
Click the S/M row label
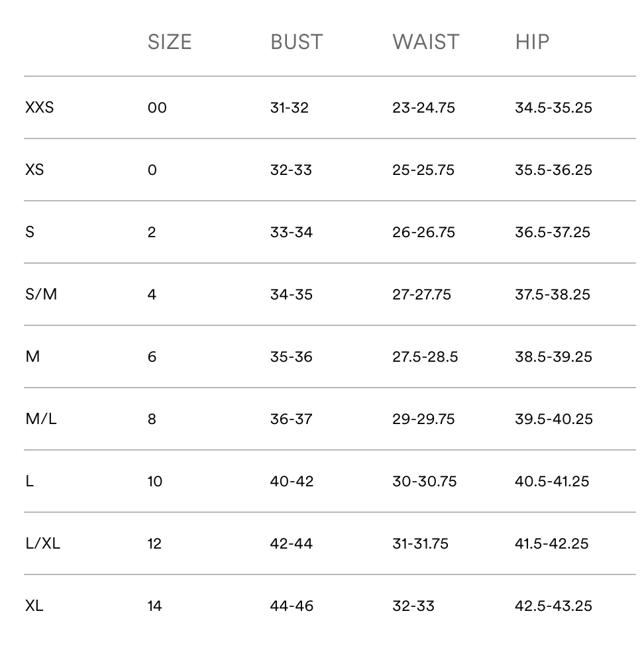click(x=41, y=294)
